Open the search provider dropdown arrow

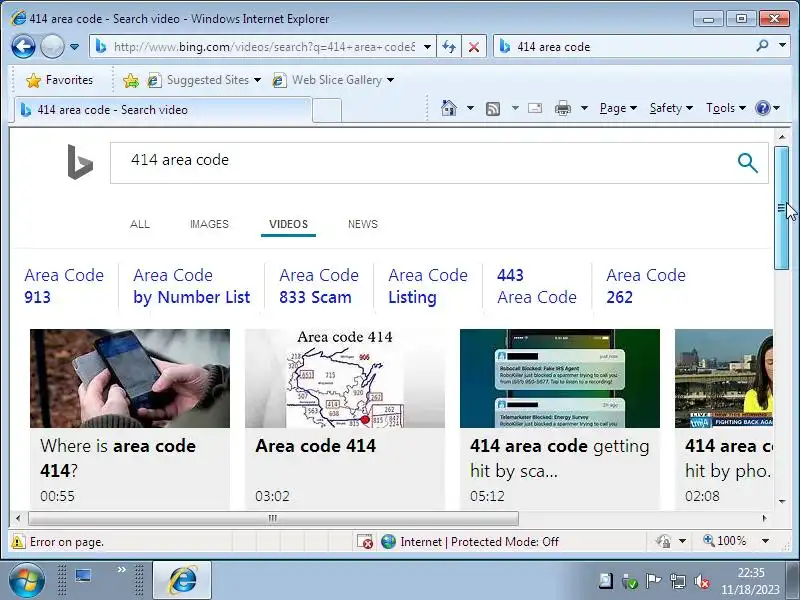782,46
